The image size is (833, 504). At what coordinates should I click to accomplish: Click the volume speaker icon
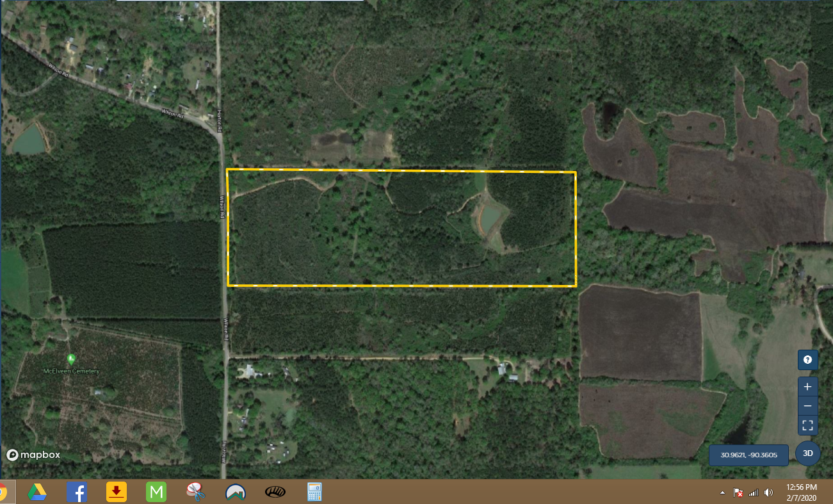coord(768,492)
